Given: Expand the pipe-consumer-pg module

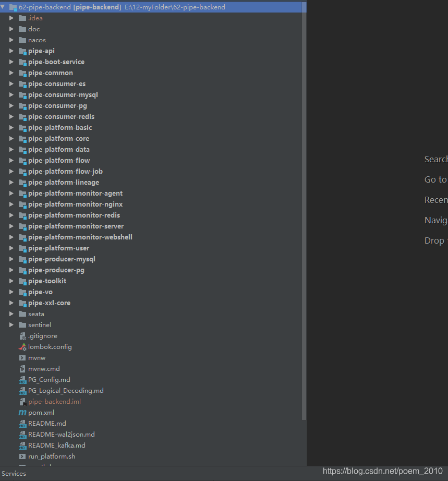Looking at the screenshot, I should click(11, 106).
